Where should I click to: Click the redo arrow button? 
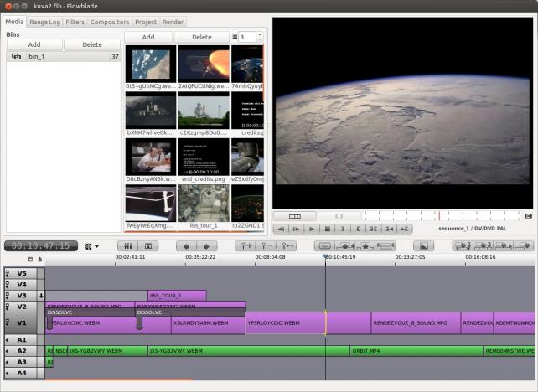tap(204, 246)
